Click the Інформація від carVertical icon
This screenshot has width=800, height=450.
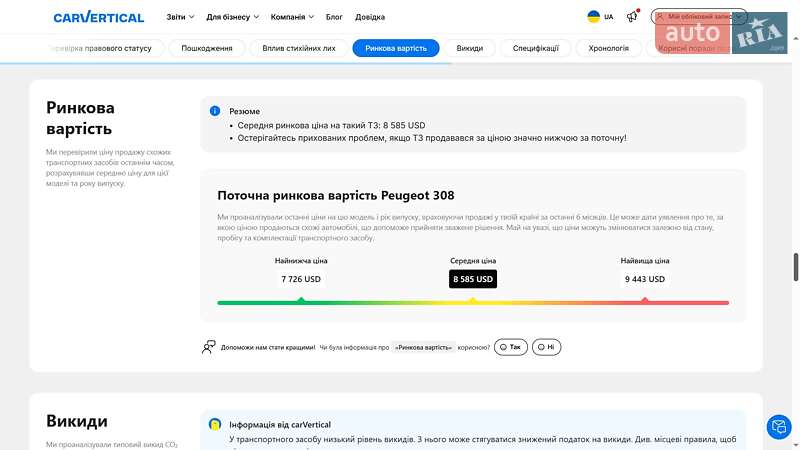coord(215,424)
